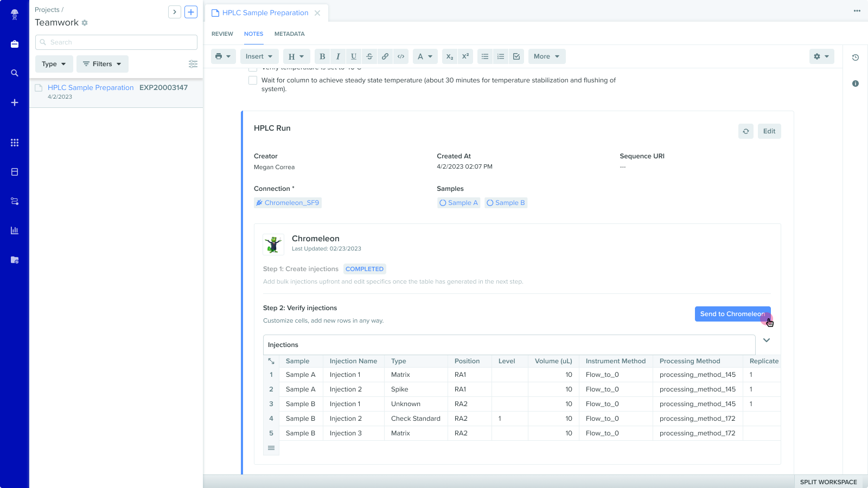Toggle bold formatting in the editor toolbar
The image size is (868, 488).
[x=322, y=56]
